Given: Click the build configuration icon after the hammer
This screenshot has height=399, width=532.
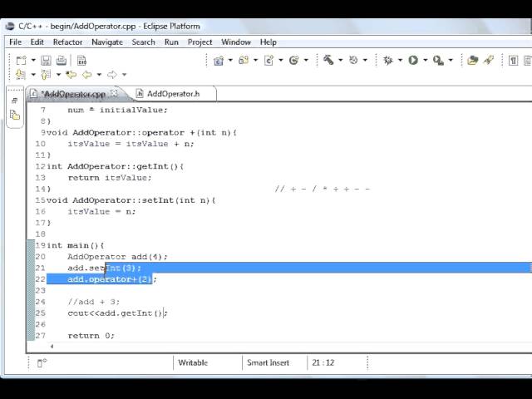Looking at the screenshot, I should tap(353, 60).
